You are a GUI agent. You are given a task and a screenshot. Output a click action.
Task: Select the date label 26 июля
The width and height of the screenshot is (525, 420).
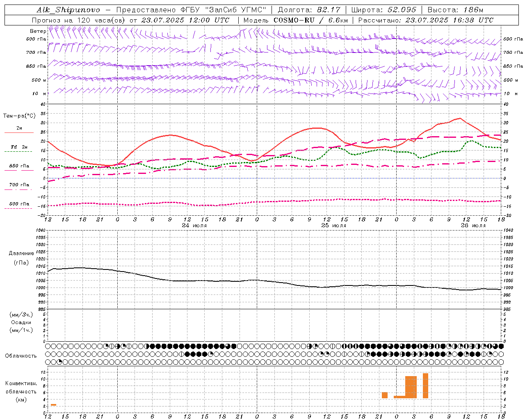(473, 226)
